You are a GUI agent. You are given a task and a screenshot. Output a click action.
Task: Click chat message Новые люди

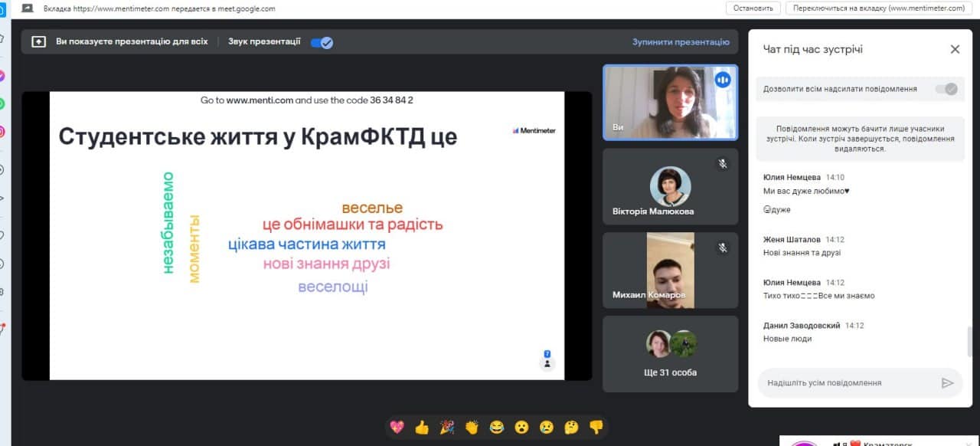click(x=787, y=339)
